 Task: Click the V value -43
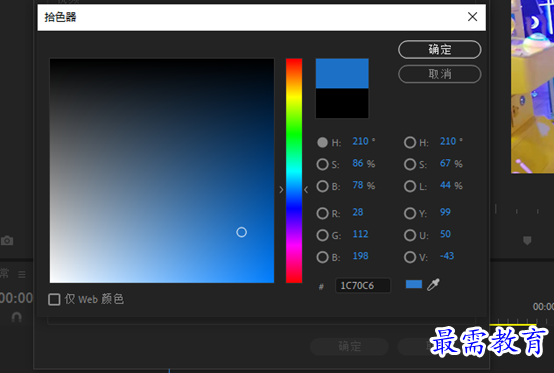pos(447,256)
